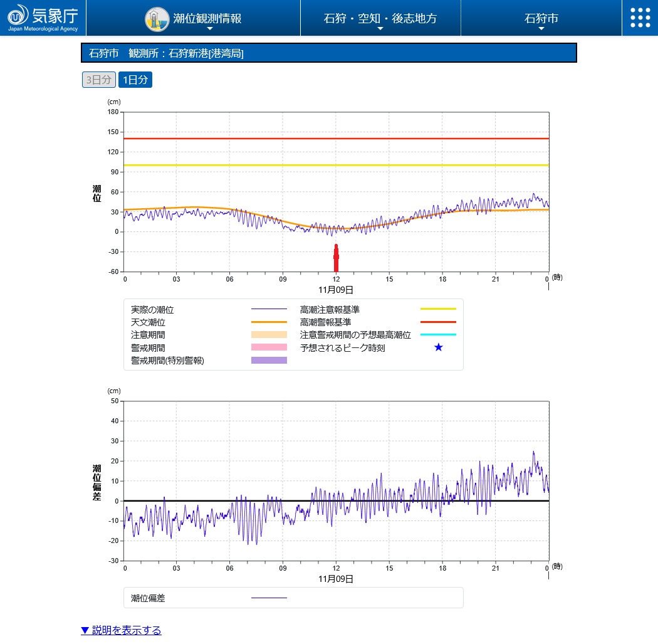This screenshot has height=644, width=658.
Task: Click the purple 警戒期間(特別警報) legend swatch
Action: 269,360
